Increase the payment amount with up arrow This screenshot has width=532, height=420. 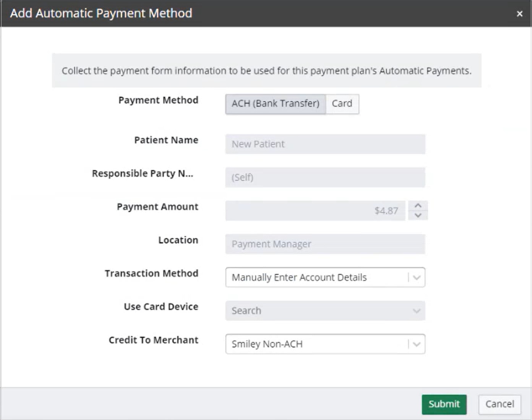pos(418,206)
